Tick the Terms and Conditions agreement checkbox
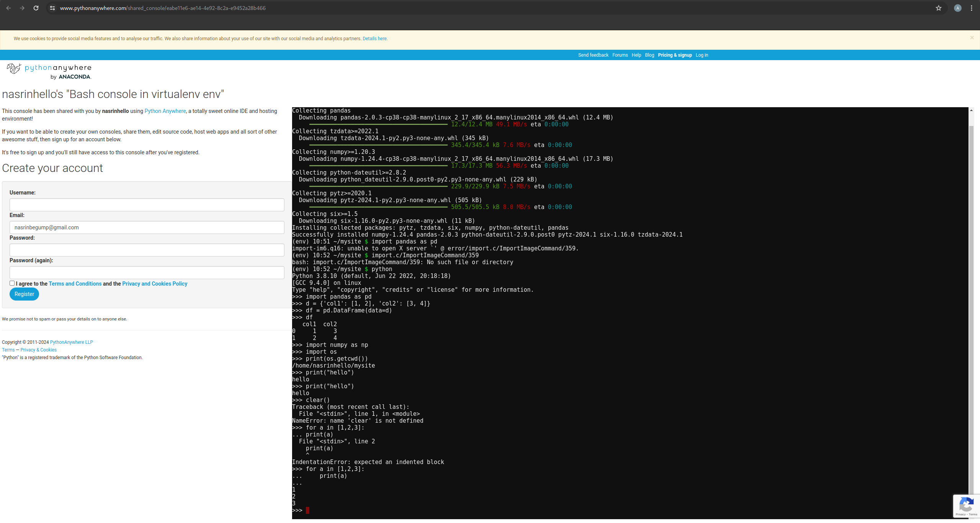The width and height of the screenshot is (980, 523). 12,283
